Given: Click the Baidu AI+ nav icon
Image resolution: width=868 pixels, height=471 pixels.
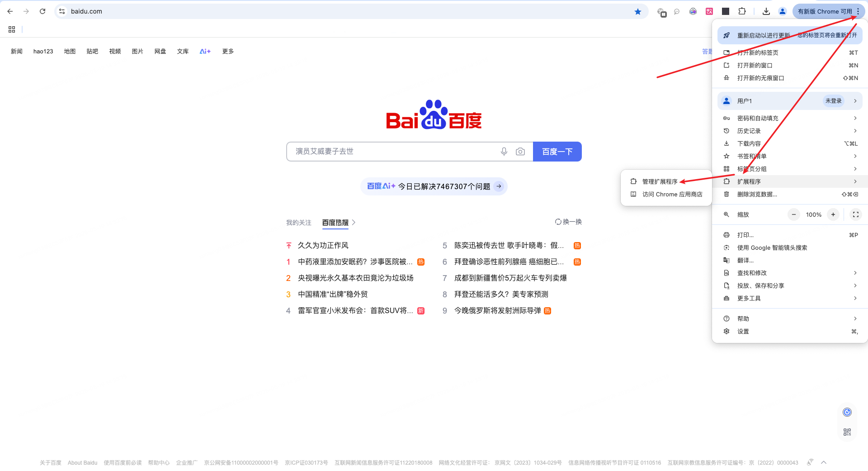Looking at the screenshot, I should 205,51.
